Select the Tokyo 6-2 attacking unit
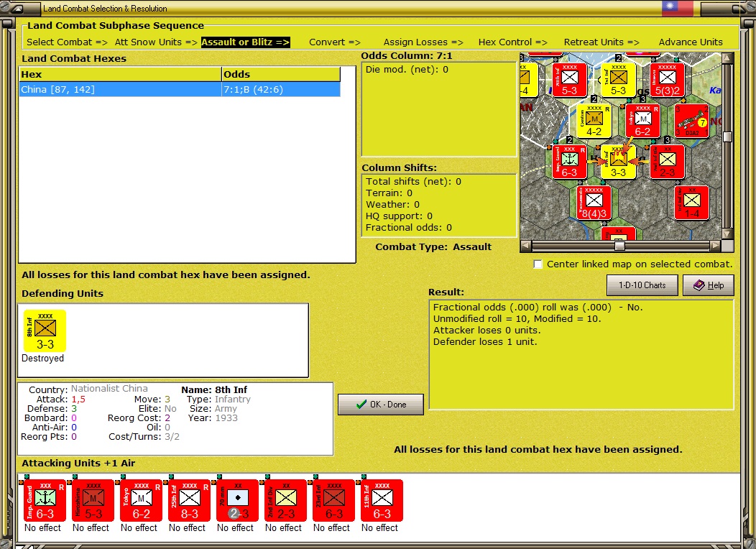The width and height of the screenshot is (756, 549). point(142,500)
